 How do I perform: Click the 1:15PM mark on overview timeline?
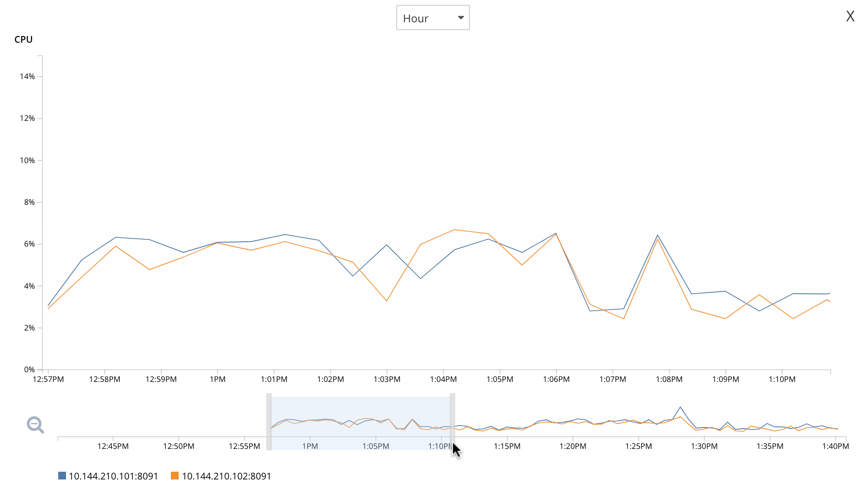(507, 446)
